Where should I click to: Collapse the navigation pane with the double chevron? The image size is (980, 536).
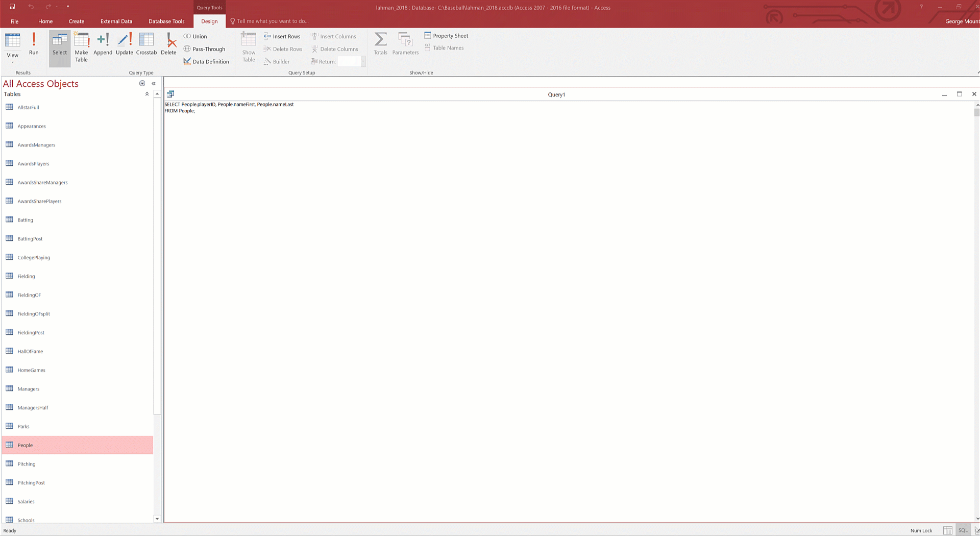click(x=154, y=83)
